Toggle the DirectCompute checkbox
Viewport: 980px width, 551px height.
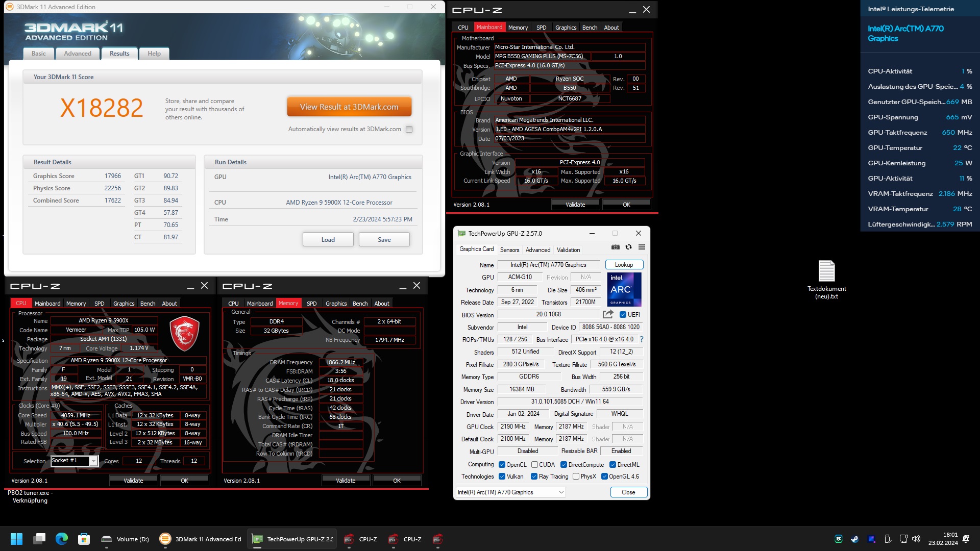point(563,465)
